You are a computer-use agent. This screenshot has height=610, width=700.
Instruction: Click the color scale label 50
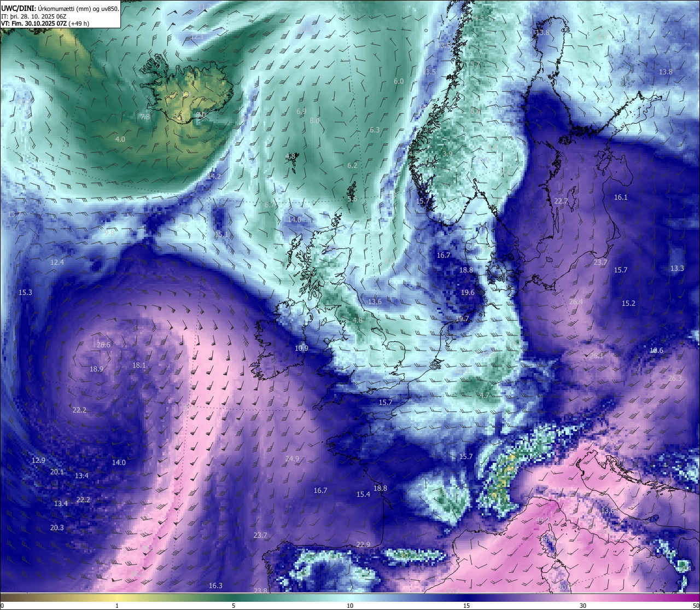[x=696, y=606]
